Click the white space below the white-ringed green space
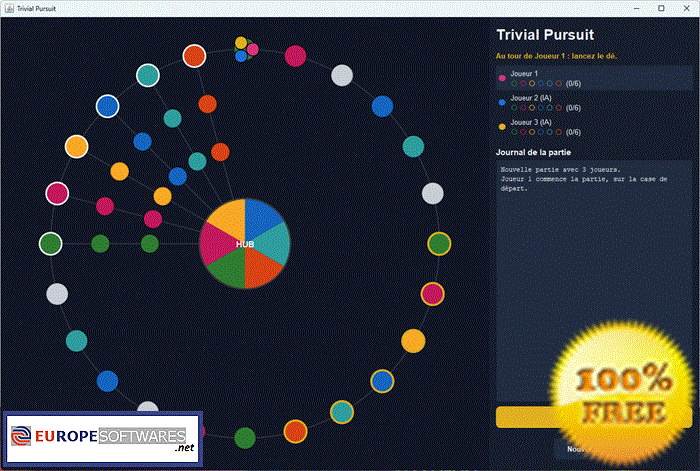The height and width of the screenshot is (471, 700). [x=57, y=294]
